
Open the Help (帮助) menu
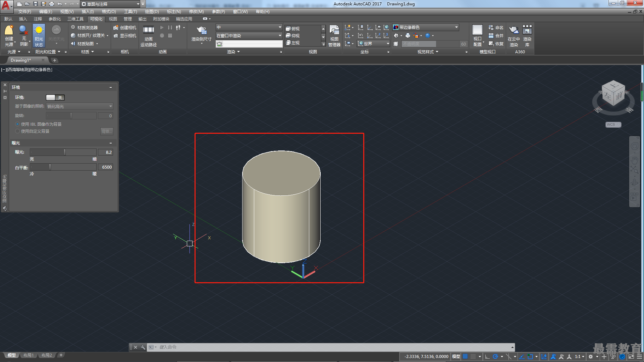click(x=263, y=11)
